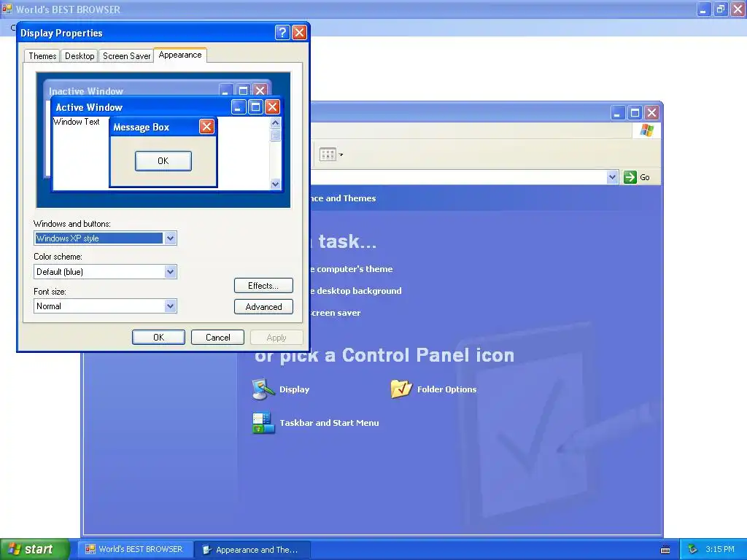This screenshot has height=560, width=747.
Task: Close the preview Message Box
Action: (206, 127)
